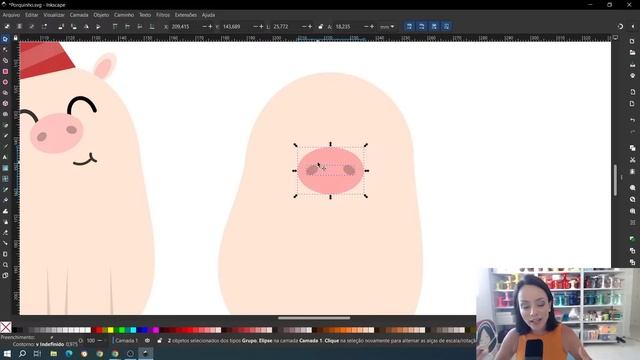This screenshot has height=360, width=640.
Task: Increase width L with plus button
Action: tap(310, 27)
